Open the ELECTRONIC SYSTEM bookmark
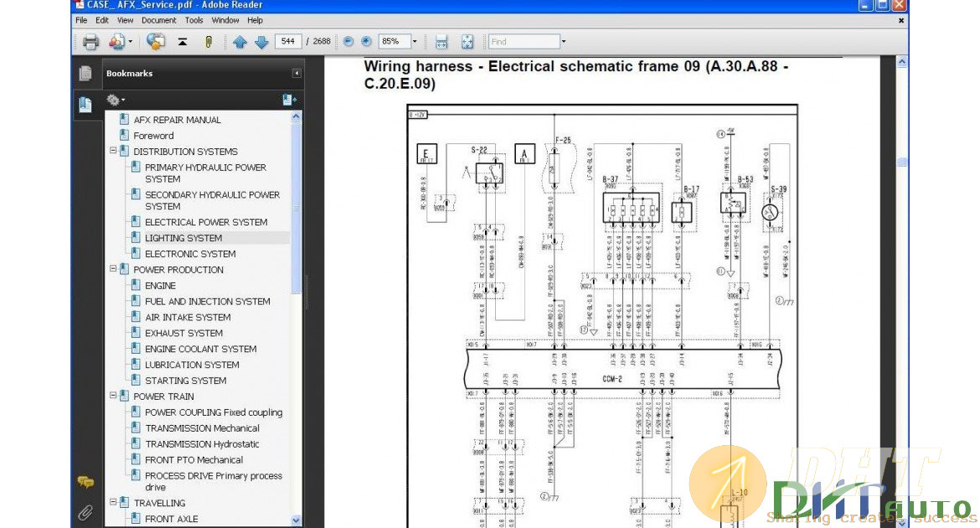 click(191, 253)
